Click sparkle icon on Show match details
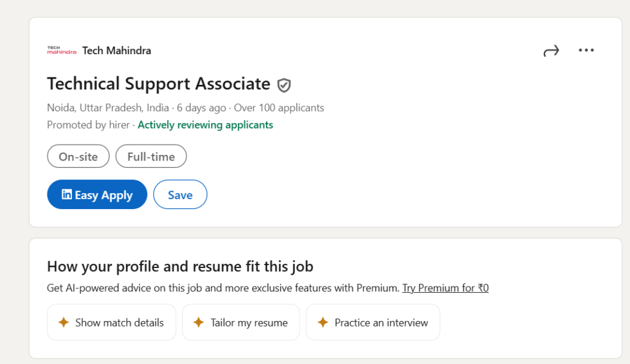 [x=63, y=322]
